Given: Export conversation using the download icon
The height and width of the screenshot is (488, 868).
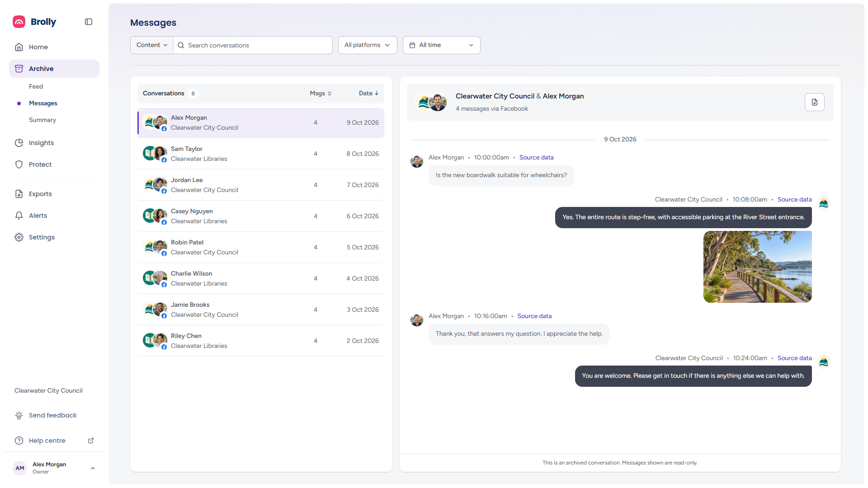Looking at the screenshot, I should click(814, 102).
